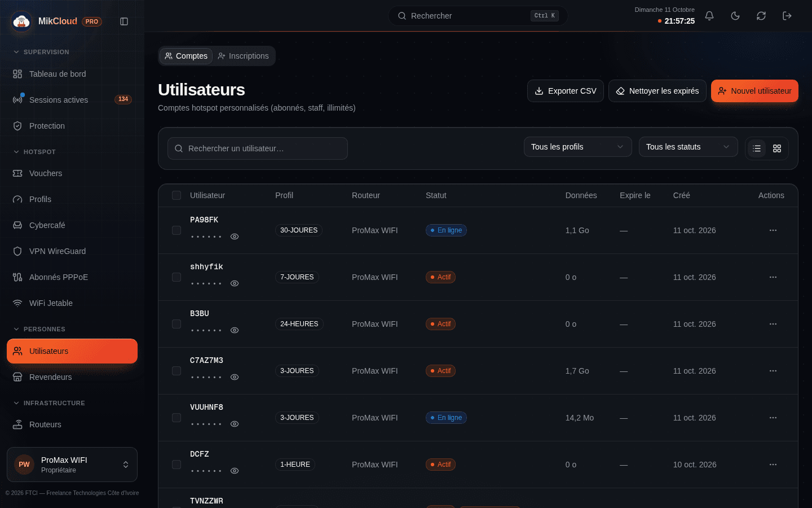Open the Tableau de bord page
This screenshot has width=812, height=508.
[72, 74]
